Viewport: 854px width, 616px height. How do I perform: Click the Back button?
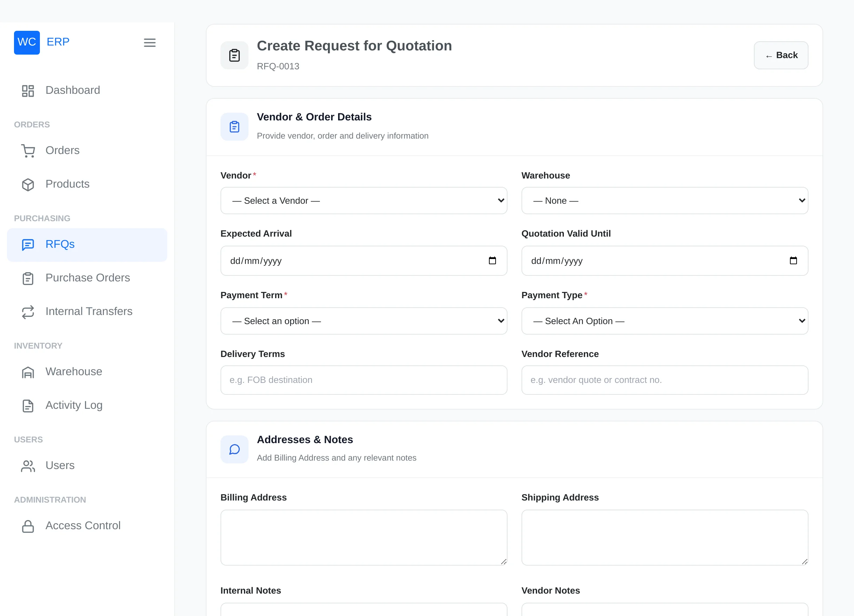(x=781, y=55)
